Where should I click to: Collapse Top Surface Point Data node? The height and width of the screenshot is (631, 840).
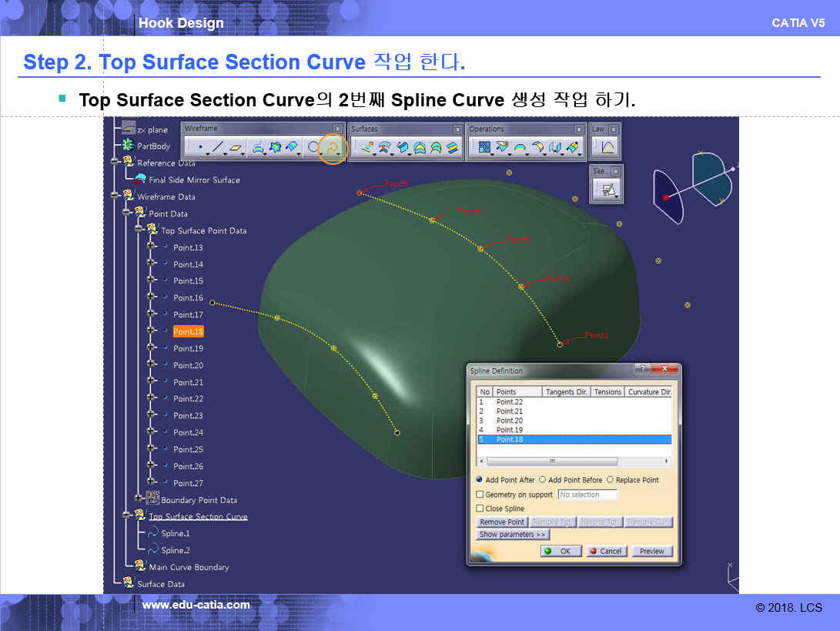(139, 230)
